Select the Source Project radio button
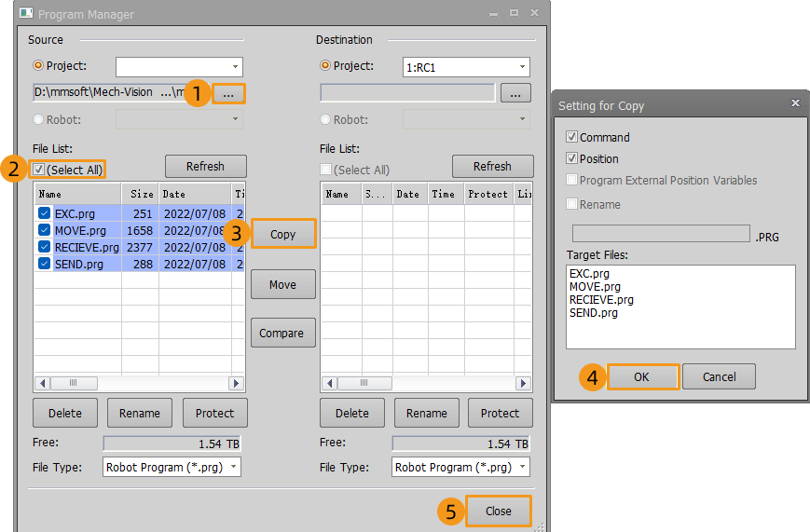The height and width of the screenshot is (532, 810). click(x=38, y=66)
